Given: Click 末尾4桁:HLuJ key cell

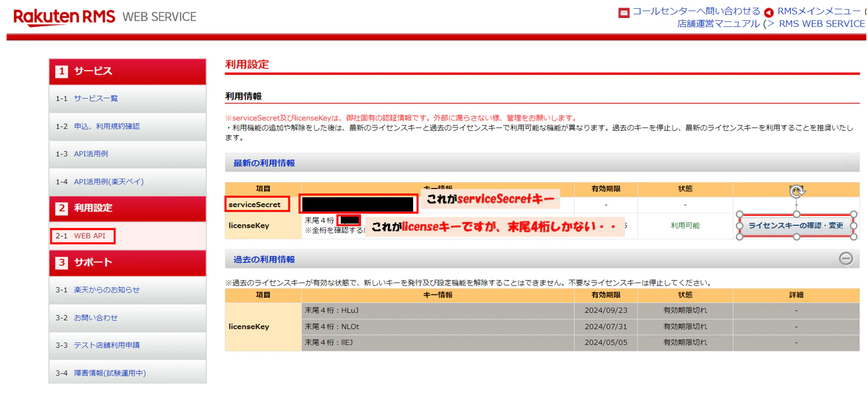Looking at the screenshot, I should pyautogui.click(x=438, y=311).
